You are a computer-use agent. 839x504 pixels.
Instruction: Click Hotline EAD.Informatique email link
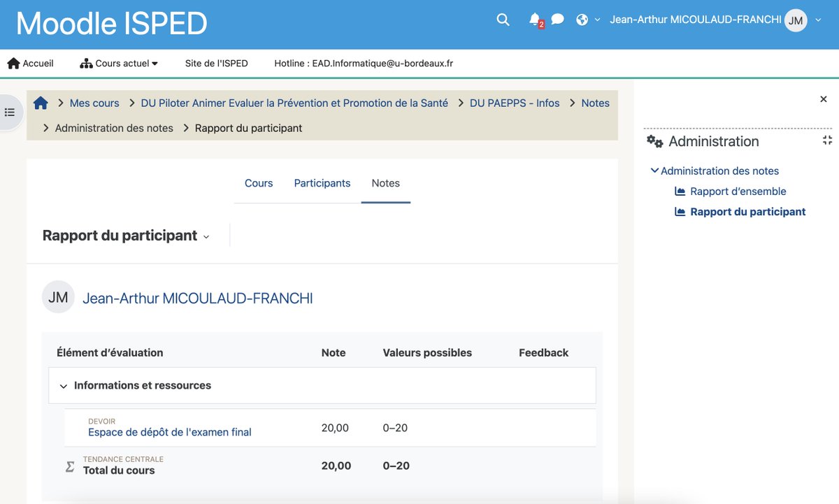pos(364,63)
